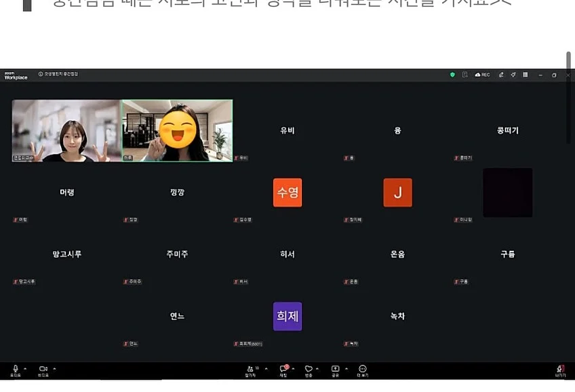Select the 콩떠기 participant tile
575x392 pixels.
tap(508, 130)
